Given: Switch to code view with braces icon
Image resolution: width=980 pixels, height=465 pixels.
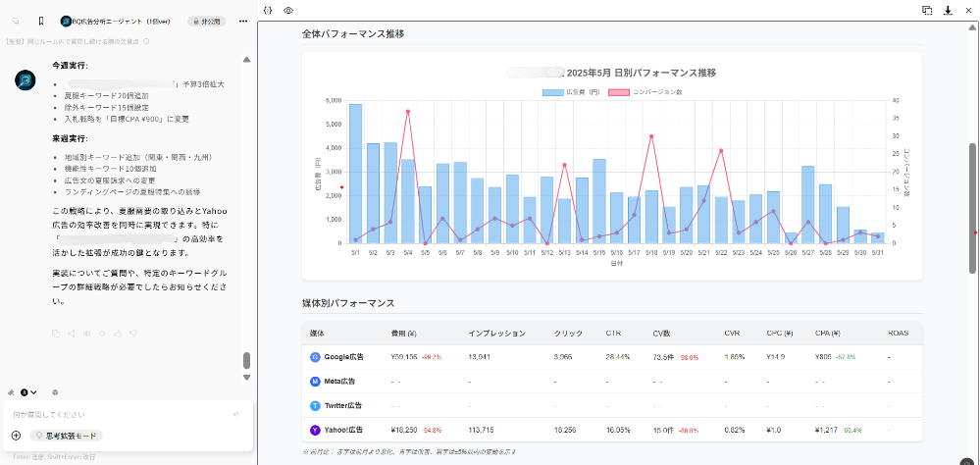Looking at the screenshot, I should 268,10.
